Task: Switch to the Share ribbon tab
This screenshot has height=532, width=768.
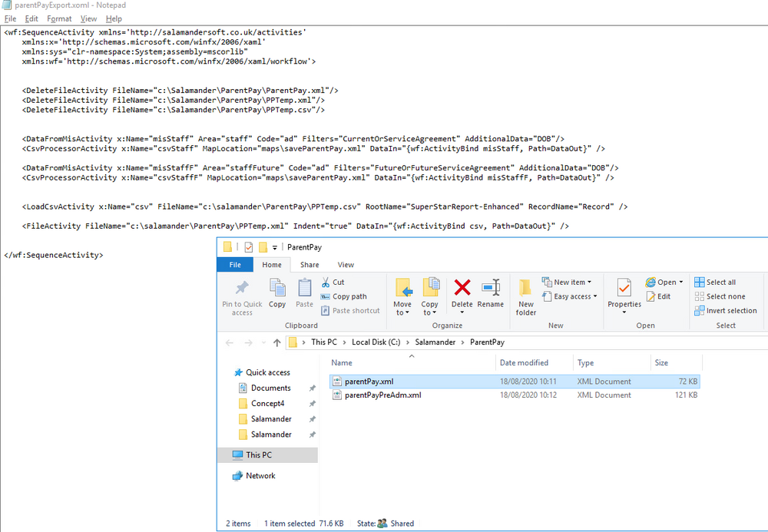Action: pos(310,264)
